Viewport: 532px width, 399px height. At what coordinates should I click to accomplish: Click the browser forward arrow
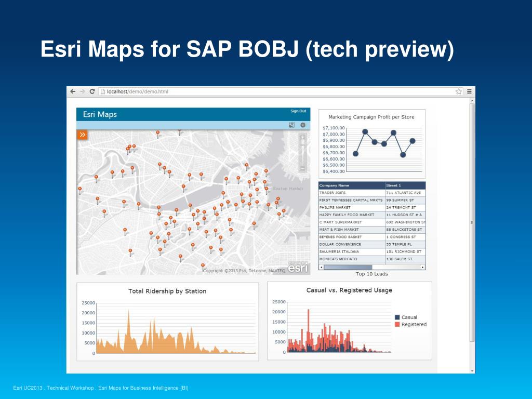click(83, 91)
